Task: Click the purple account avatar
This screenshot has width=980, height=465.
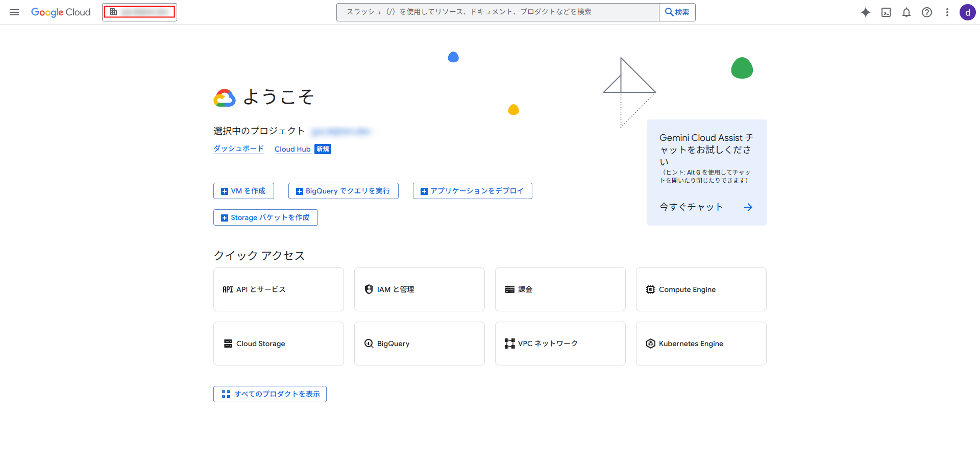Action: point(967,12)
